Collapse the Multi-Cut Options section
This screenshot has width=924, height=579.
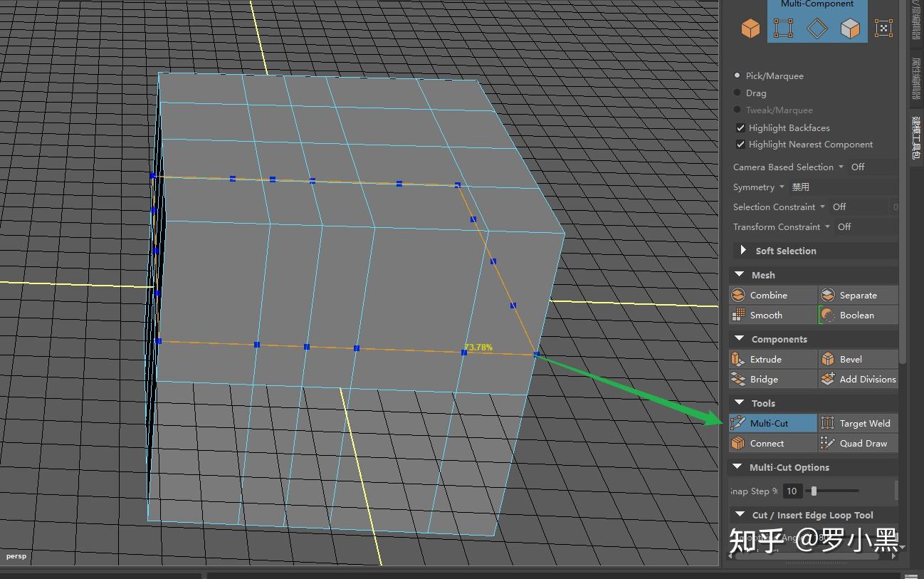tap(737, 467)
